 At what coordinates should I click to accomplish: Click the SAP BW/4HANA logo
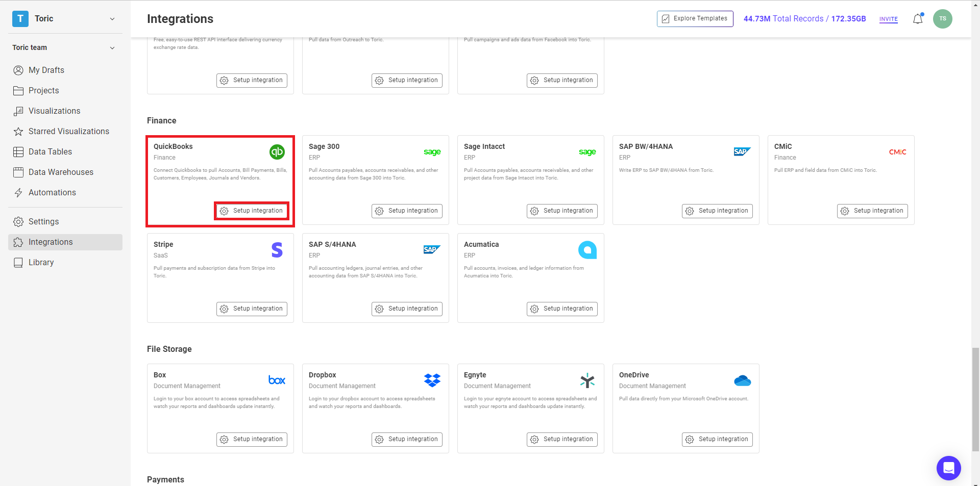click(742, 151)
